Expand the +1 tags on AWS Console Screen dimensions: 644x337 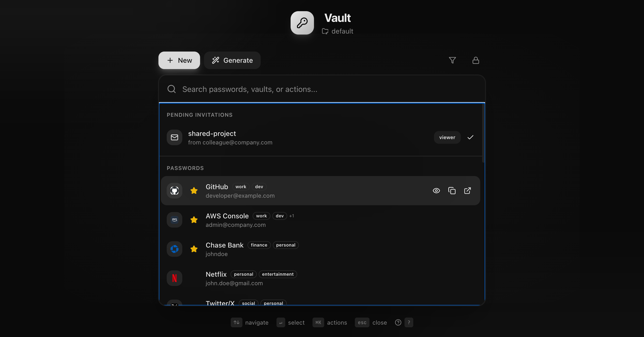(292, 216)
